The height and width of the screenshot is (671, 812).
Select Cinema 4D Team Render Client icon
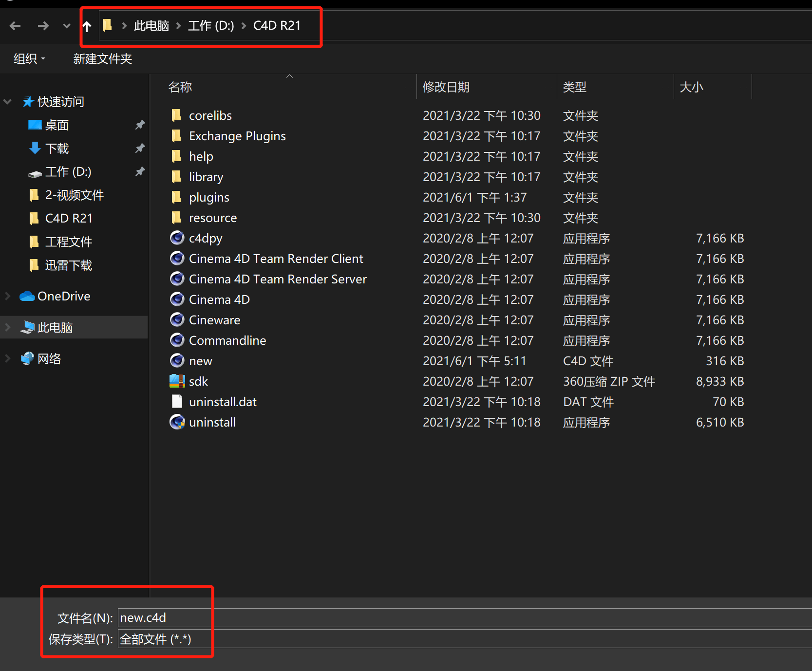[x=177, y=258]
